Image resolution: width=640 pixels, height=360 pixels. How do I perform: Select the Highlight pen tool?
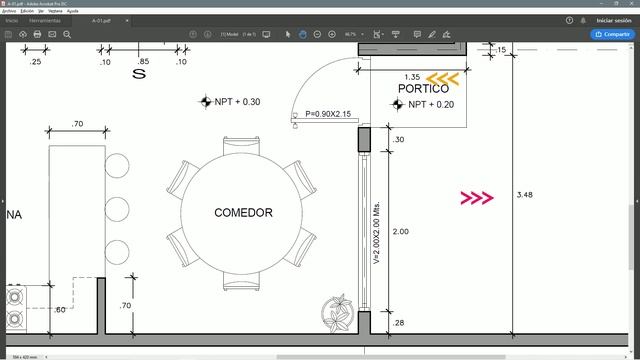[432, 35]
